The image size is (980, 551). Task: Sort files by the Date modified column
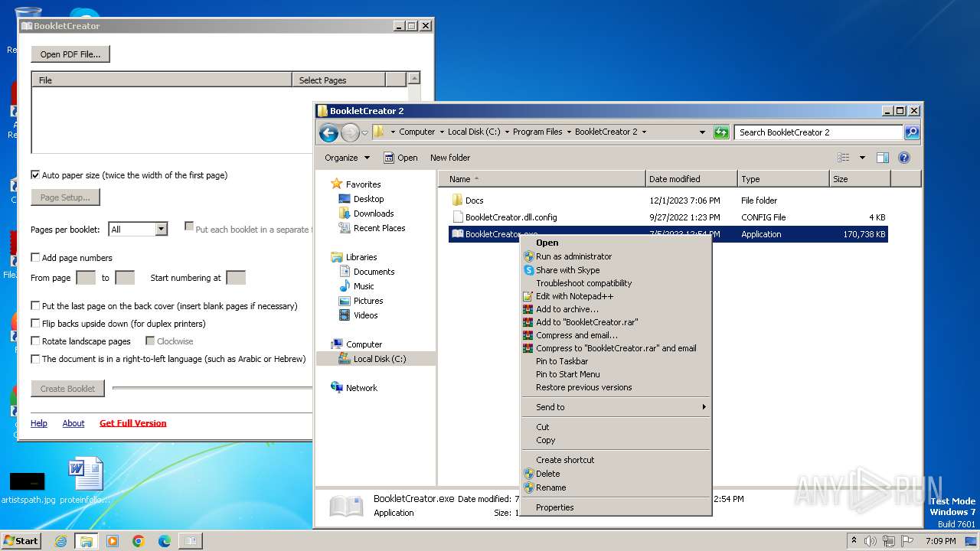(691, 179)
